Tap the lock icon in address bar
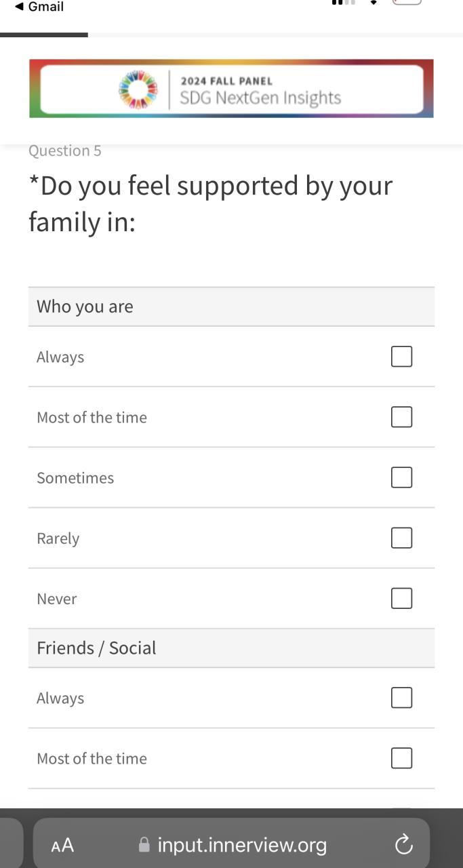The width and height of the screenshot is (463, 868). pyautogui.click(x=144, y=845)
